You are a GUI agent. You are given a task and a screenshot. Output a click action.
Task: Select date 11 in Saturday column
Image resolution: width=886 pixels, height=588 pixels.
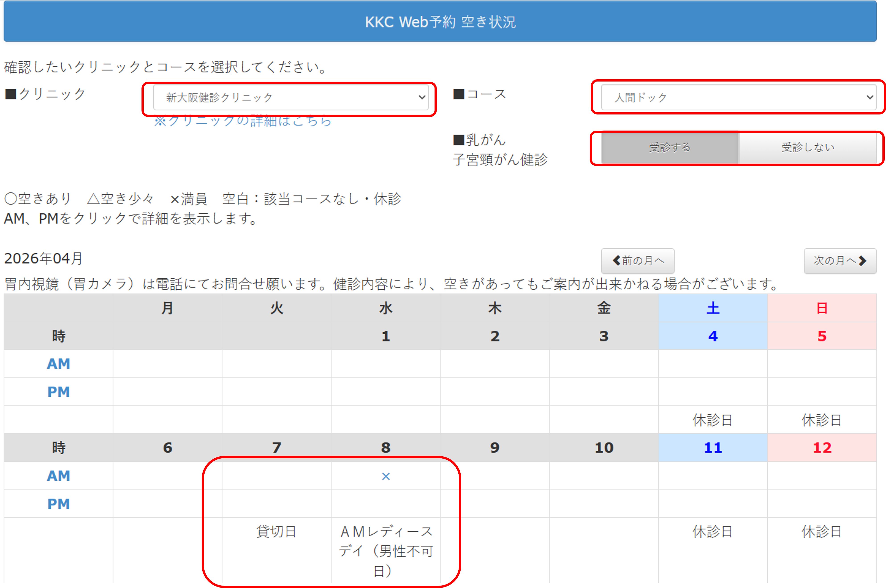(713, 448)
